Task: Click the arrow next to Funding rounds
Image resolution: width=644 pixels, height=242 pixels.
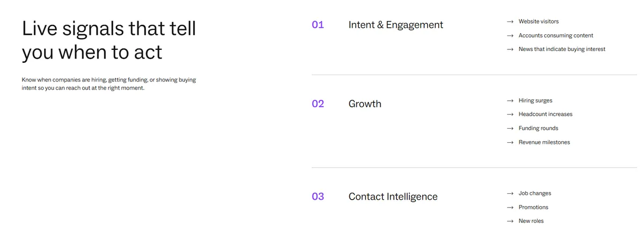Action: (510, 129)
